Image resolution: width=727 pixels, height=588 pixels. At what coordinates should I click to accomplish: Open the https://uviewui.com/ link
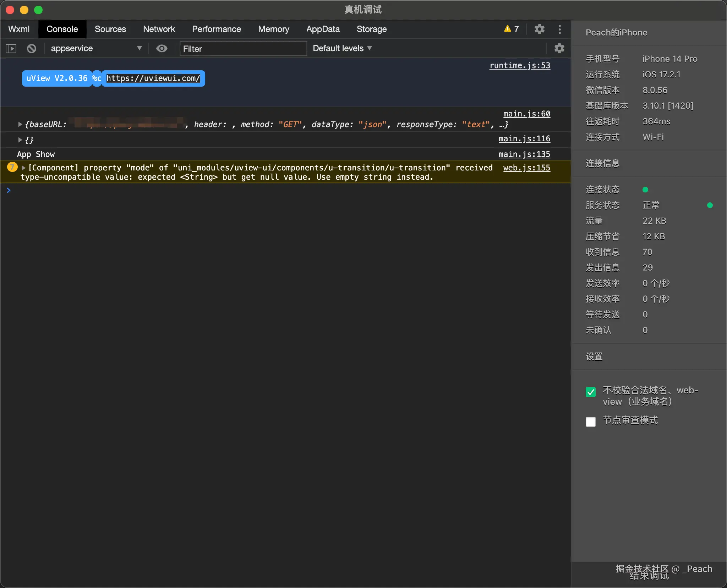click(153, 78)
